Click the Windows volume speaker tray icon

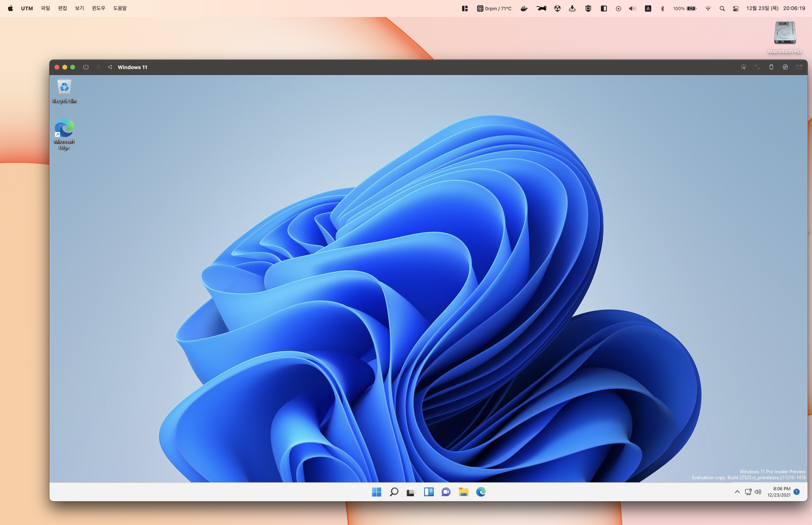pyautogui.click(x=758, y=492)
